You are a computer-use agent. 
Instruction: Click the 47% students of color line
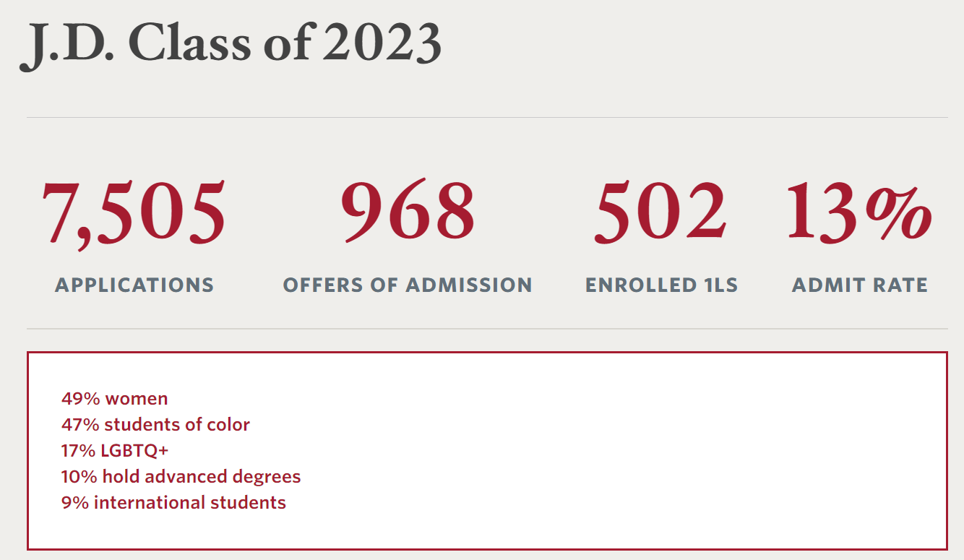155,424
